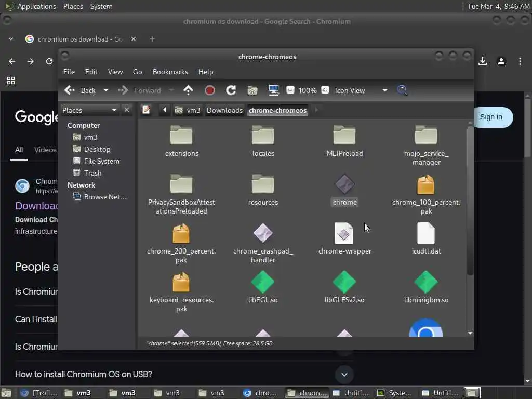Select the MEIPreload folder
Viewport: 532px width, 399px height.
[345, 141]
